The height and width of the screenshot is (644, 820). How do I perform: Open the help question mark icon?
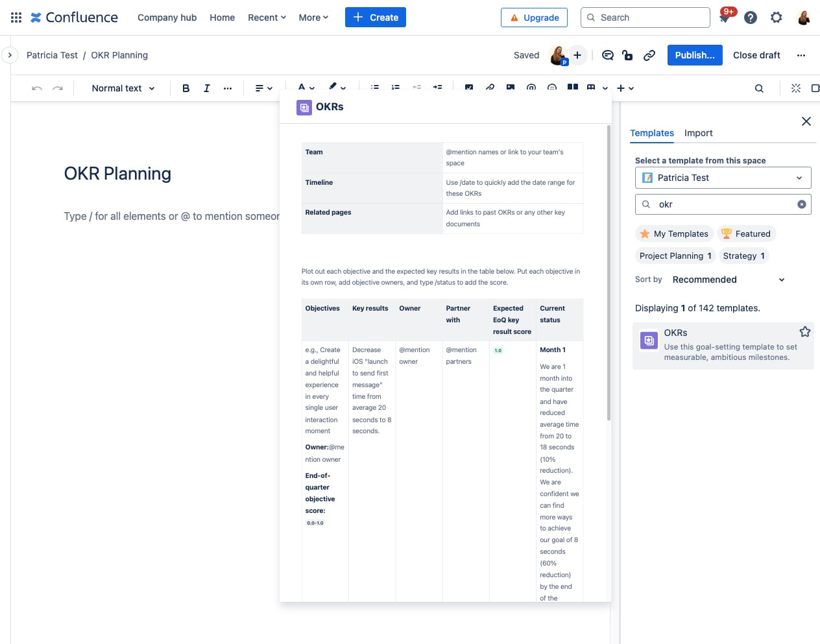tap(751, 18)
